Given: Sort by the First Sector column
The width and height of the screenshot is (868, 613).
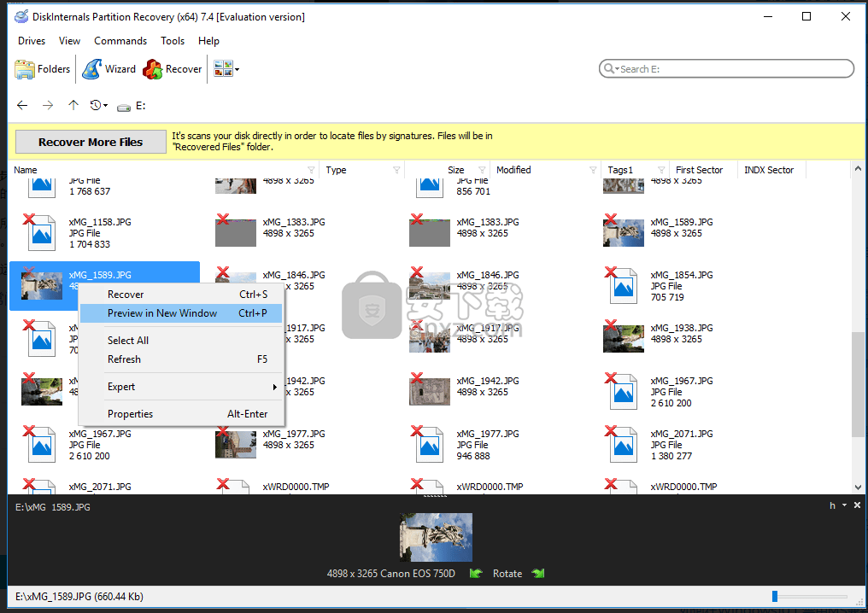Looking at the screenshot, I should pos(699,170).
